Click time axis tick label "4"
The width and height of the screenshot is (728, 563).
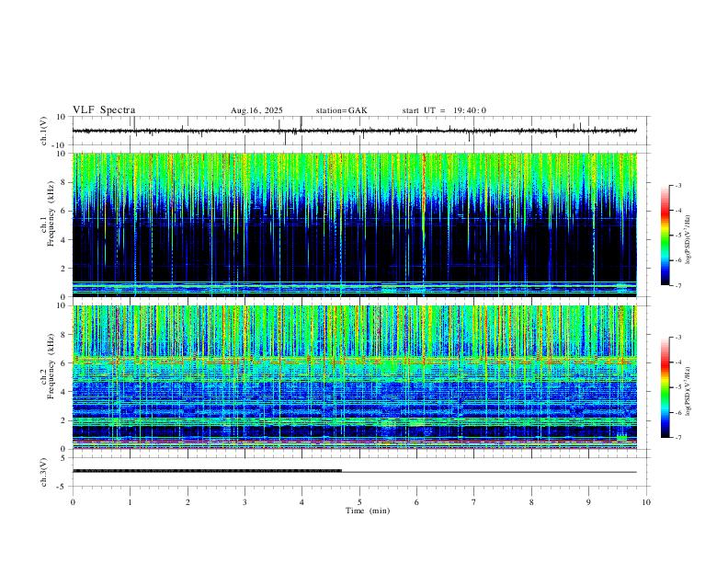302,502
